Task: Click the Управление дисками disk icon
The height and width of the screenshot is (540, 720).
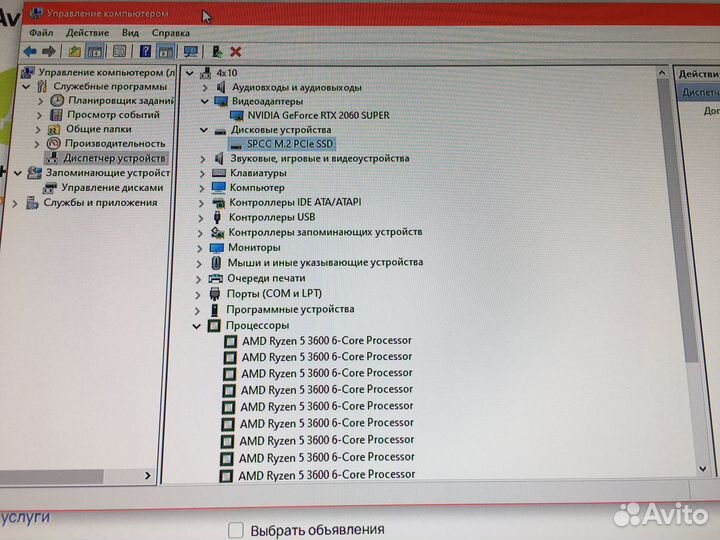Action: tap(50, 187)
